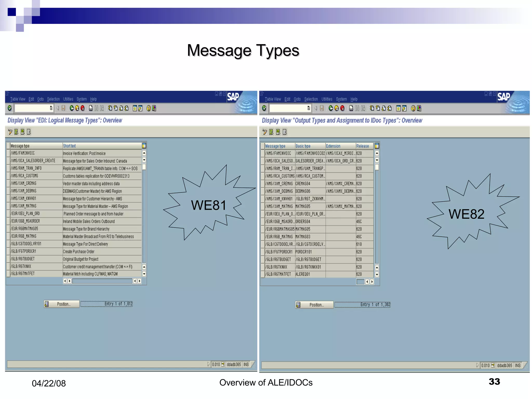Click green Enter checkmark in Output Types window
This screenshot has height=399, width=532.
pos(264,108)
